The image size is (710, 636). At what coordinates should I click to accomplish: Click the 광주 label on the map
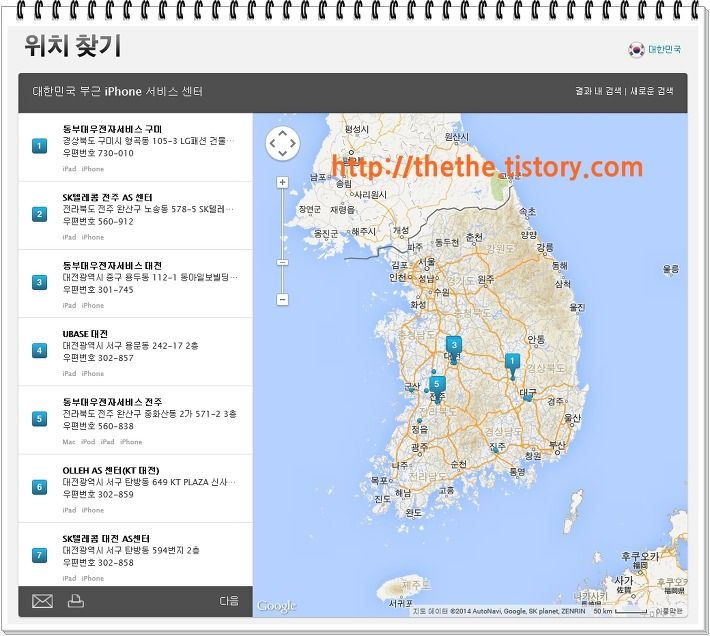[x=419, y=447]
